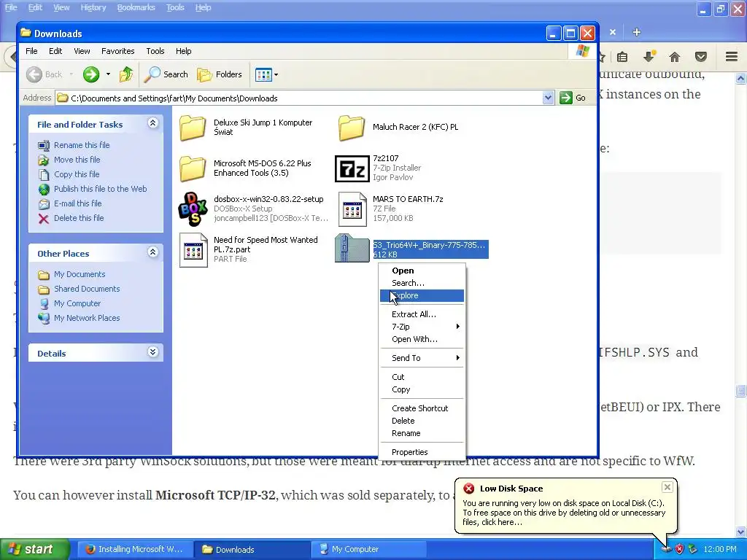Screen dimensions: 747x560
Task: Go up one folder level icon
Action: point(126,74)
